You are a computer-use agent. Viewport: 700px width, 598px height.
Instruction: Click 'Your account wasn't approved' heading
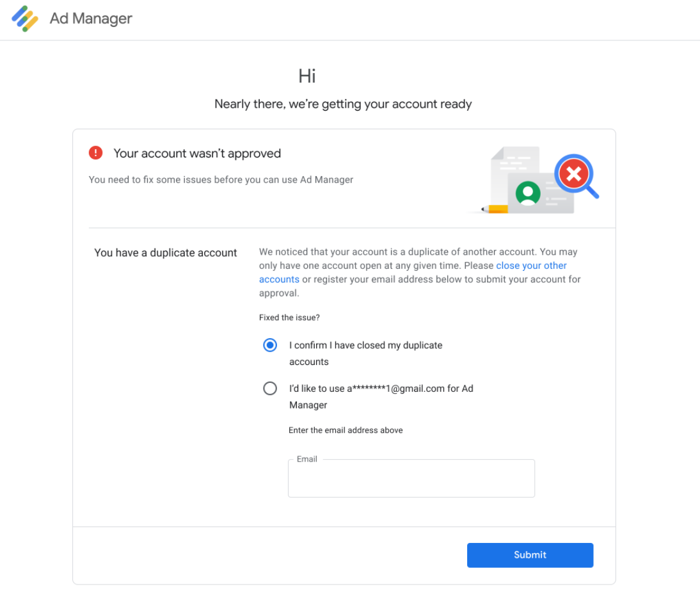coord(197,153)
